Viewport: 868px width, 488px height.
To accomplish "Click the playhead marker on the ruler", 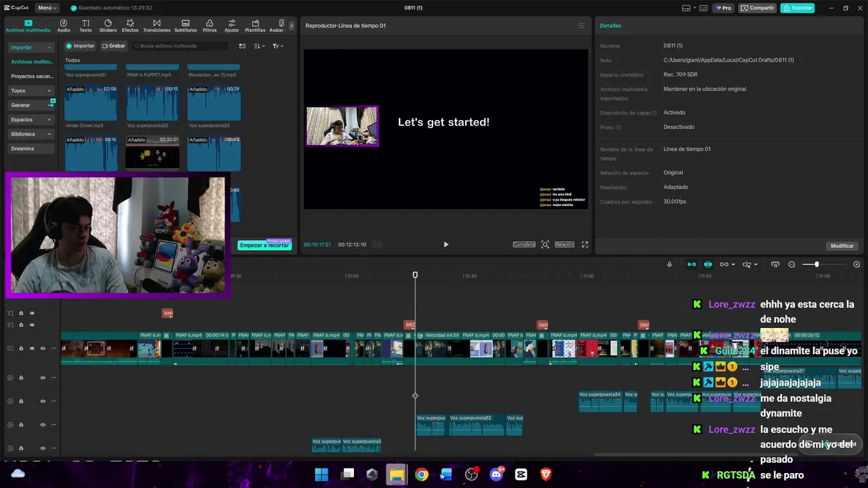I will (415, 275).
